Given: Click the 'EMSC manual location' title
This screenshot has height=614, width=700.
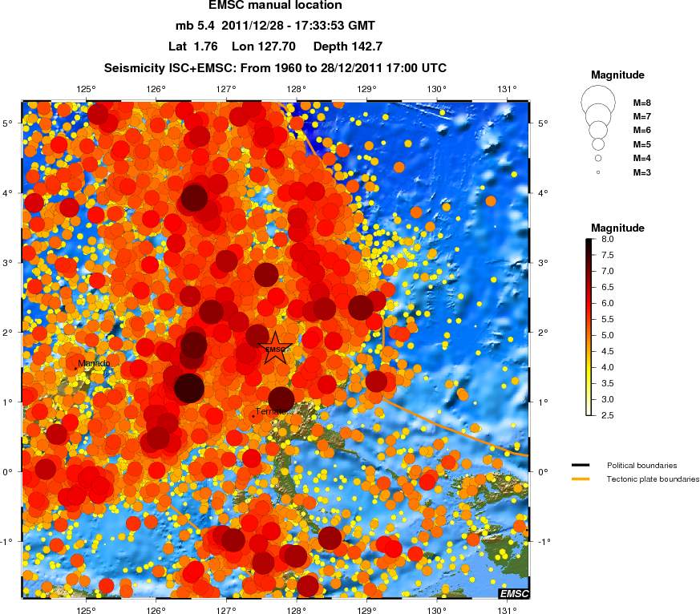Looking at the screenshot, I should click(x=276, y=6).
